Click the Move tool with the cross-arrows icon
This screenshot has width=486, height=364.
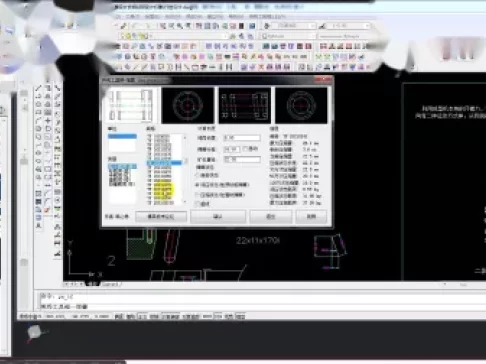coord(48,121)
